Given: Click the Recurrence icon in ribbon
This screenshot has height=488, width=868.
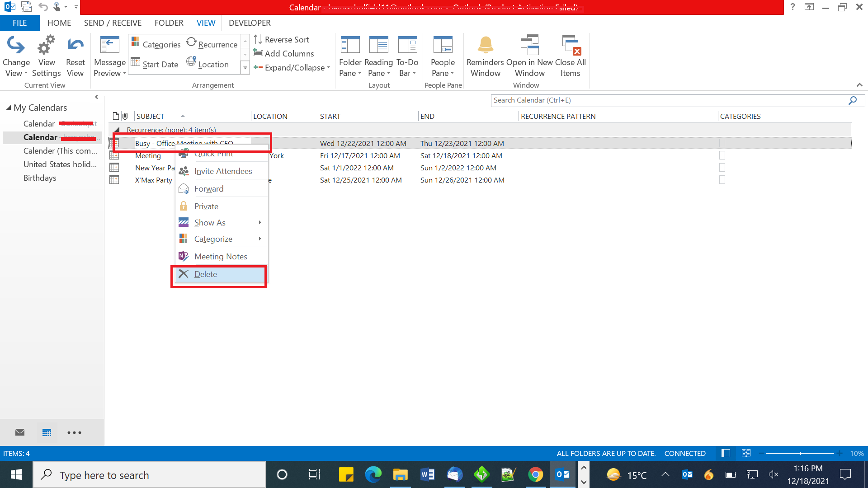Looking at the screenshot, I should (211, 43).
